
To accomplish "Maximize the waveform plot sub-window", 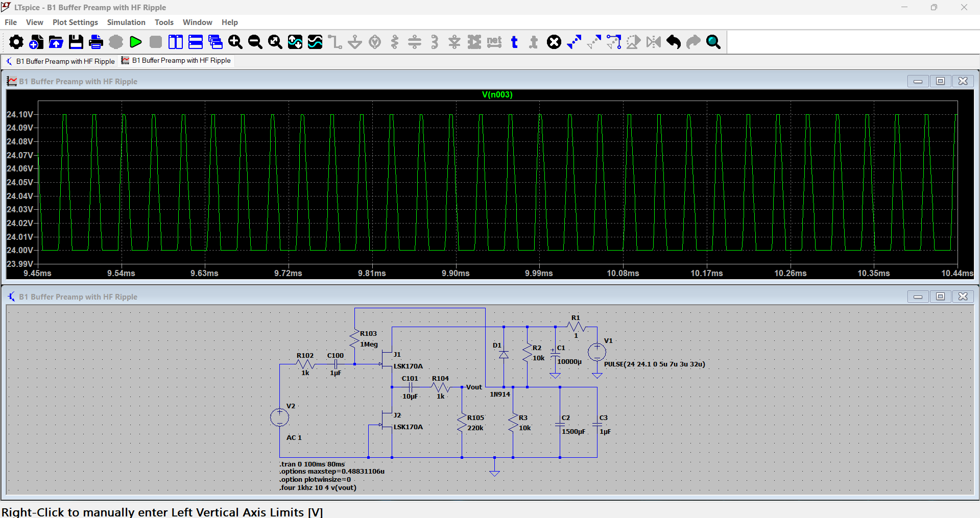I will tap(940, 81).
